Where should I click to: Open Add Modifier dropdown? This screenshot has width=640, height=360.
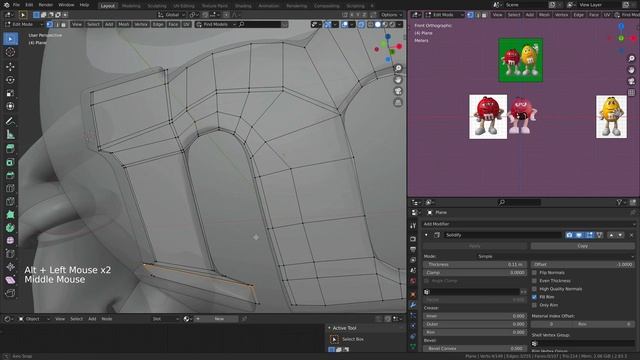529,224
